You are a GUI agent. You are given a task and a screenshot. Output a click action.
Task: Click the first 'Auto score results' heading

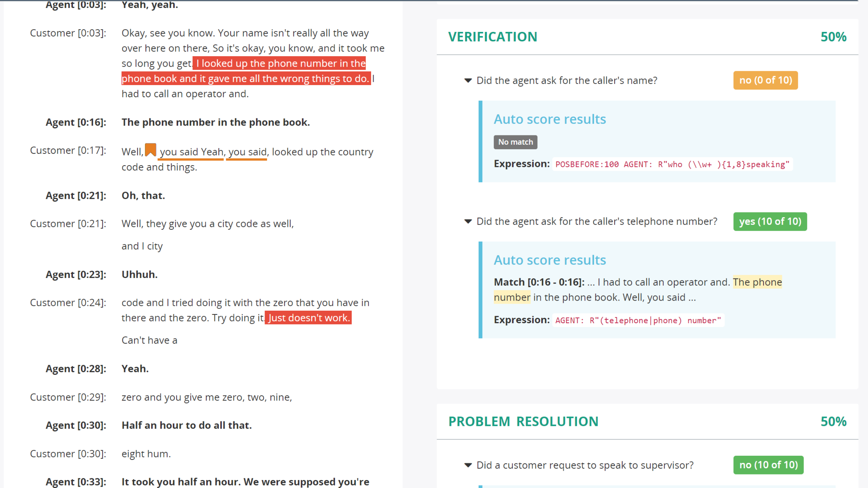tap(550, 119)
